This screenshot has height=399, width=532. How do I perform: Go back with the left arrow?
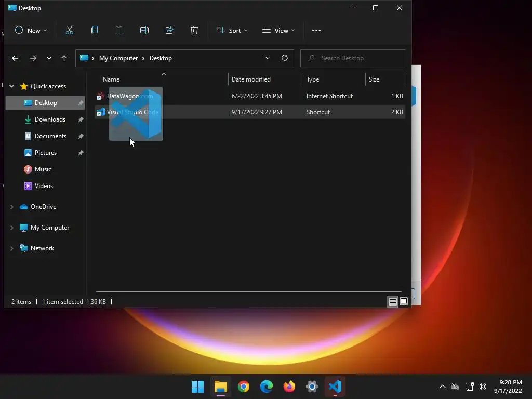click(15, 58)
